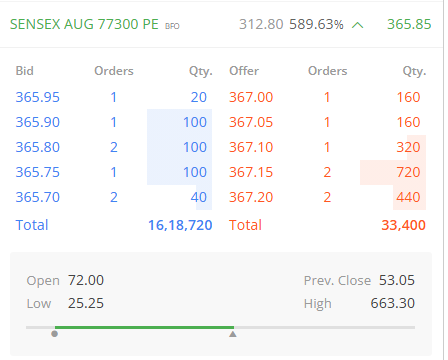The width and height of the screenshot is (448, 360).
Task: Click offer quantity 440
Action: pyautogui.click(x=408, y=197)
